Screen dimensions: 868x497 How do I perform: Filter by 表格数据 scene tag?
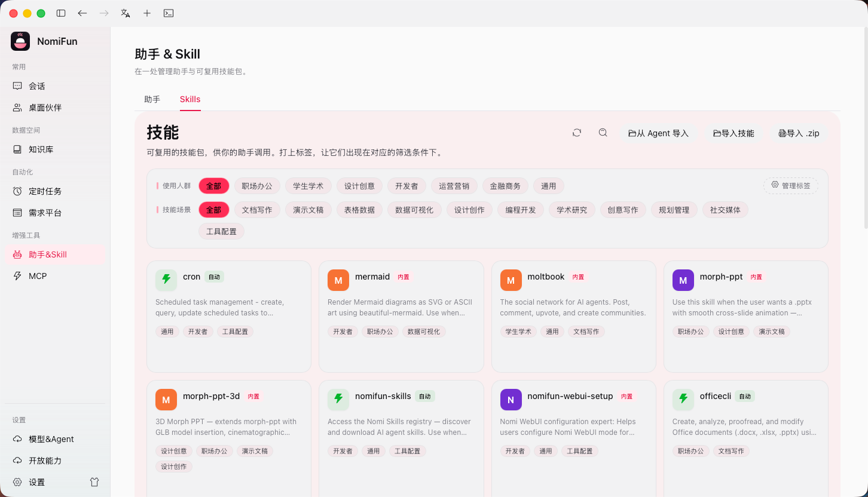pyautogui.click(x=359, y=210)
